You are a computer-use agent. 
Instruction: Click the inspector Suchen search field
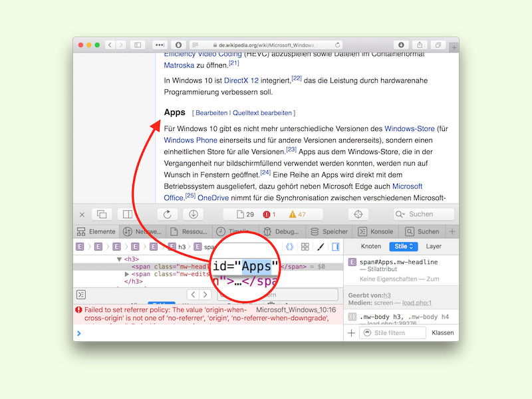pos(424,214)
